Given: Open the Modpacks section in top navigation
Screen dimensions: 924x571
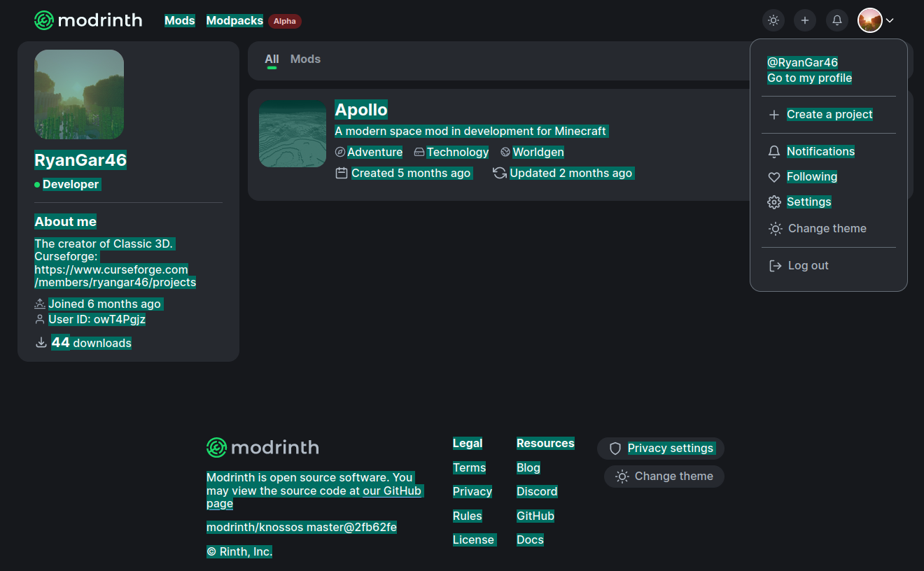Looking at the screenshot, I should pyautogui.click(x=234, y=20).
